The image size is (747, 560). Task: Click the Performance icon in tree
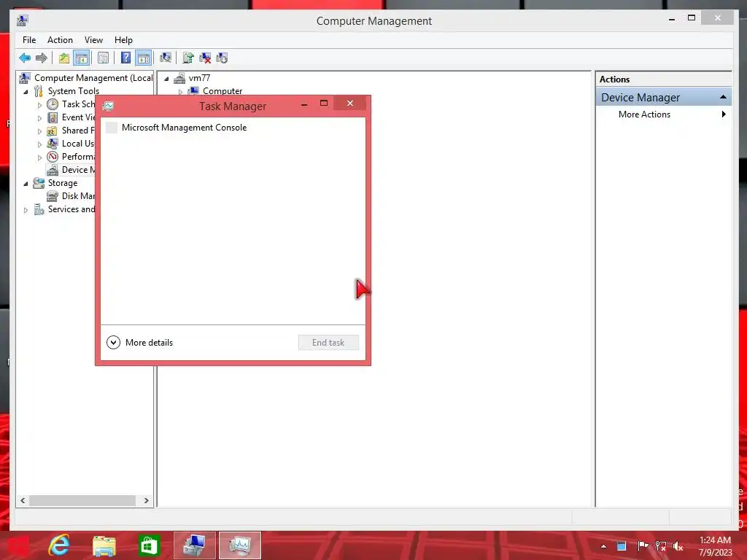click(53, 157)
